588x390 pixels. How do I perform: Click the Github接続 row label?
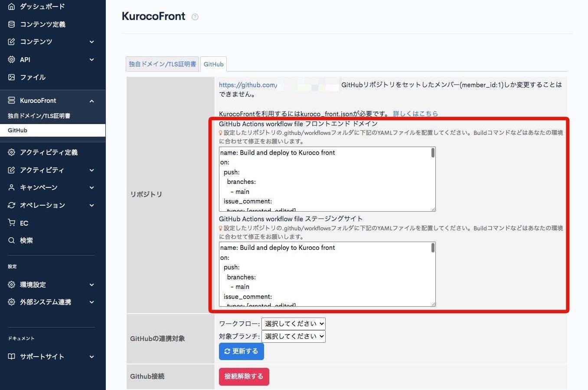pyautogui.click(x=147, y=376)
